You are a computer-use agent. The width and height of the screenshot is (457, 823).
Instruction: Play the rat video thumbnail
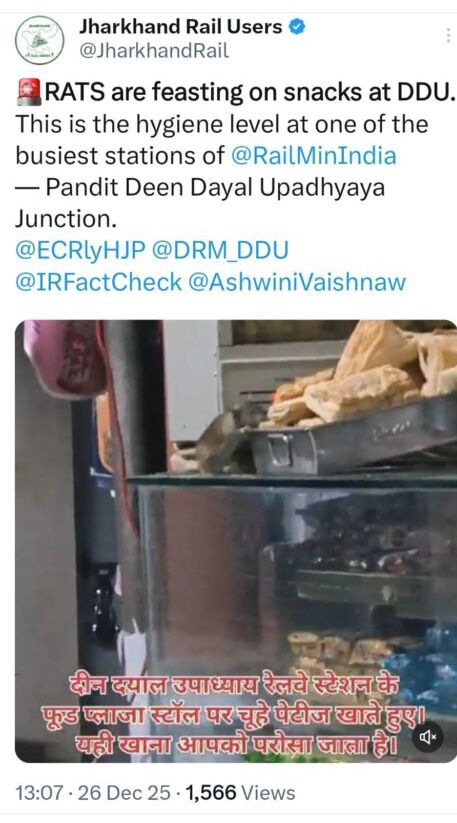[x=236, y=541]
